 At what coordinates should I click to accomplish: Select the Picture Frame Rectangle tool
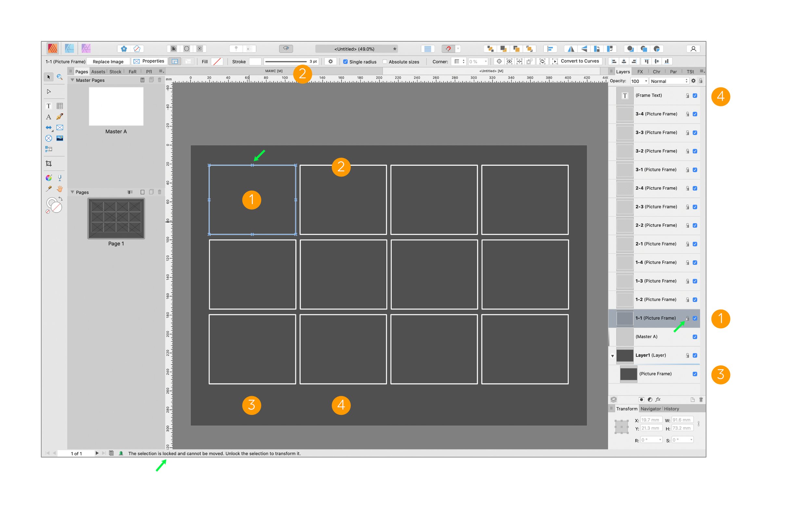[60, 127]
